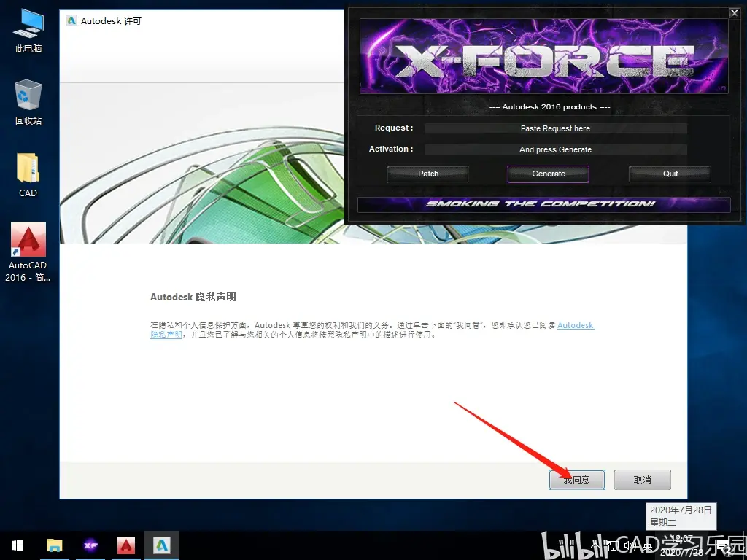Click the Autodesk 许可 title bar icon
Viewport: 747px width, 560px height.
click(71, 20)
